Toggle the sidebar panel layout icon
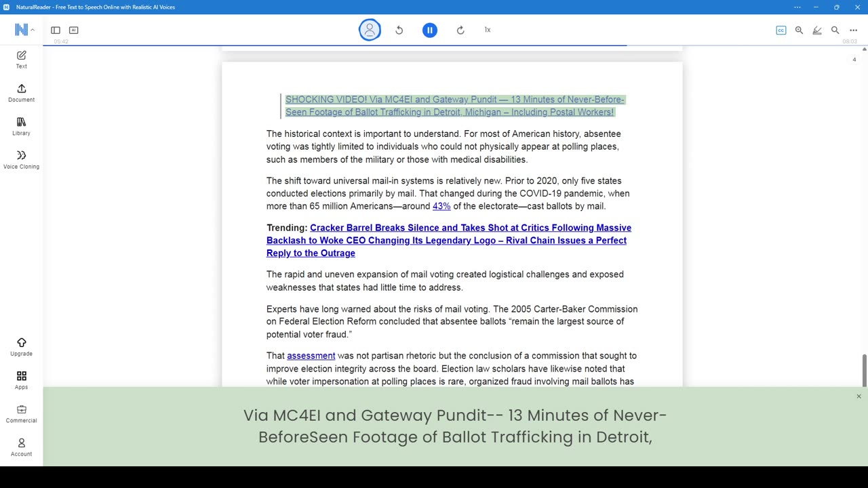 tap(56, 30)
